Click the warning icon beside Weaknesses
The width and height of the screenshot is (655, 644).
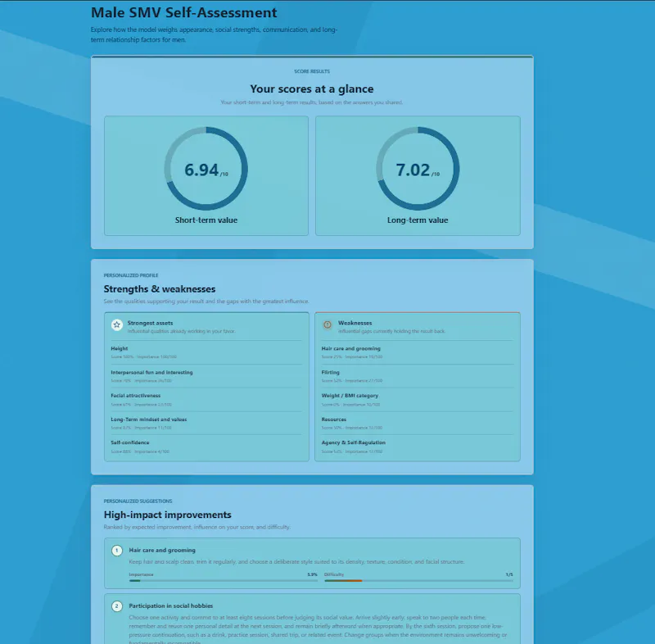[327, 324]
